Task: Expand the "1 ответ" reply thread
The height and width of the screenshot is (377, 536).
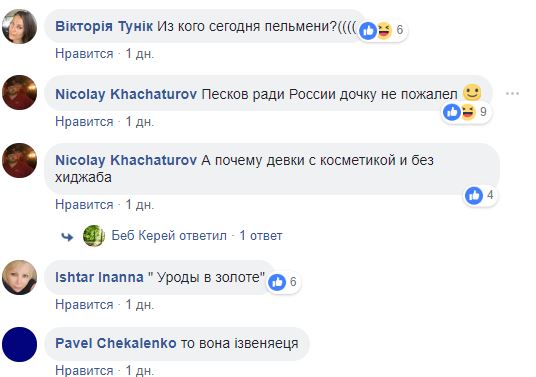Action: [261, 235]
